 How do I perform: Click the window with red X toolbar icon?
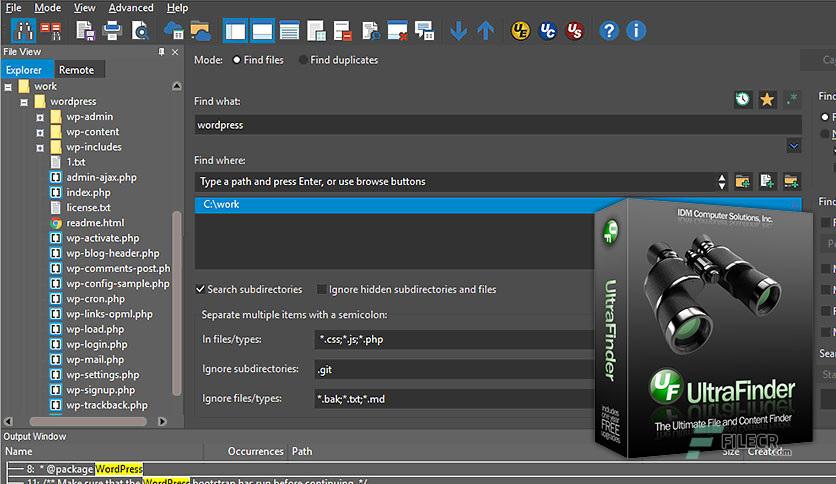pos(397,31)
